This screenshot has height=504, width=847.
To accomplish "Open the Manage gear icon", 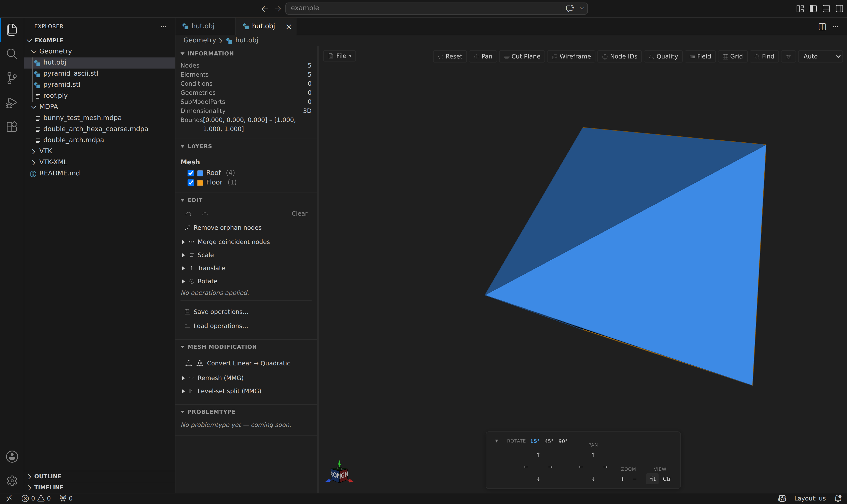I will pos(12,481).
